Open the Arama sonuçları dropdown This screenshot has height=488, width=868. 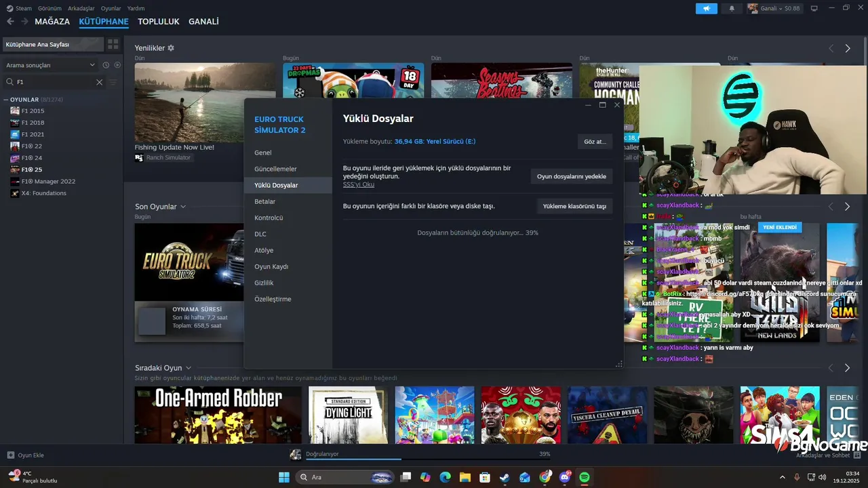(x=51, y=65)
